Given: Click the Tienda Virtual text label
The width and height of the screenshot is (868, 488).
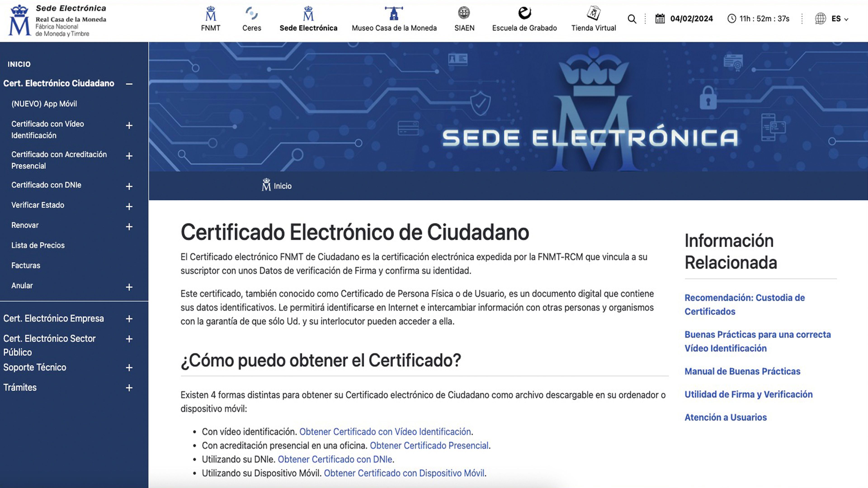Looking at the screenshot, I should tap(593, 28).
